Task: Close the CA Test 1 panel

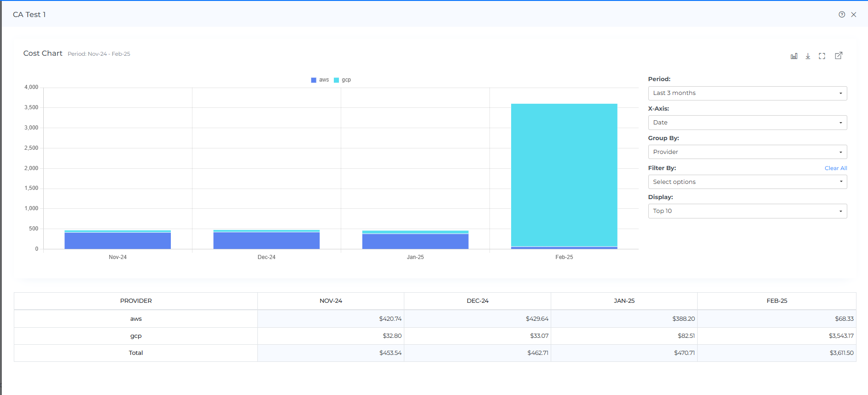Action: tap(854, 14)
